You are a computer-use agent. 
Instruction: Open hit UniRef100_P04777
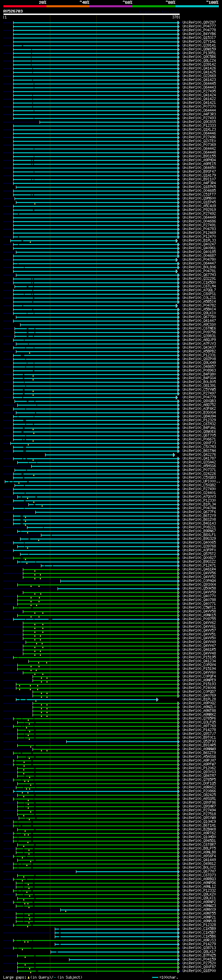[x=199, y=26]
